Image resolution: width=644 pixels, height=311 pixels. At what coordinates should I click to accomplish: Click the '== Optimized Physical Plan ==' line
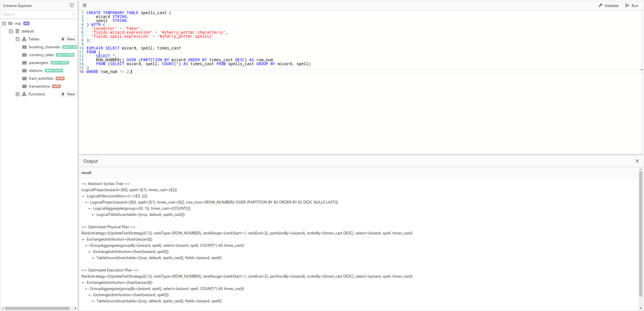pyautogui.click(x=108, y=227)
